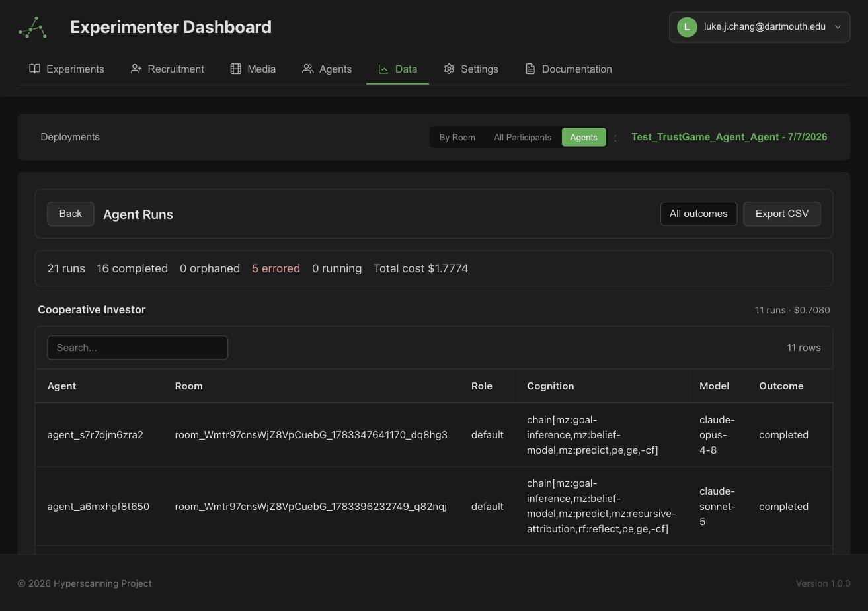
Task: Click the Total cost $1.7774 text
Action: (421, 268)
